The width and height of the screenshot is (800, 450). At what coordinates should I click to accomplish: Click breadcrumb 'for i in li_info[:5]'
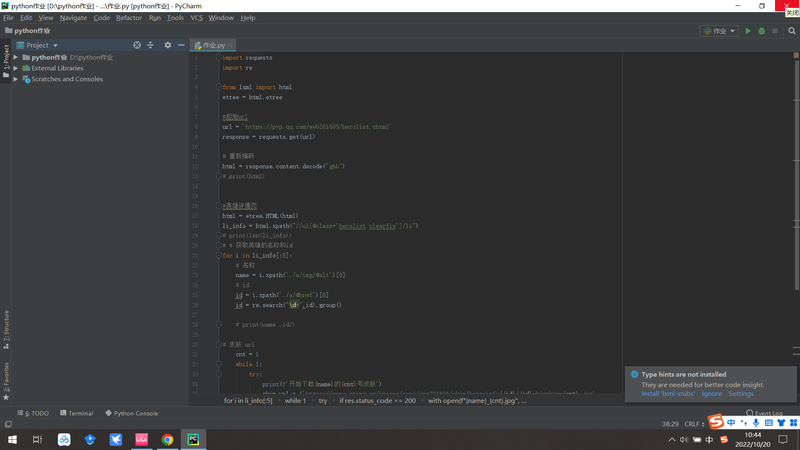pyautogui.click(x=248, y=401)
